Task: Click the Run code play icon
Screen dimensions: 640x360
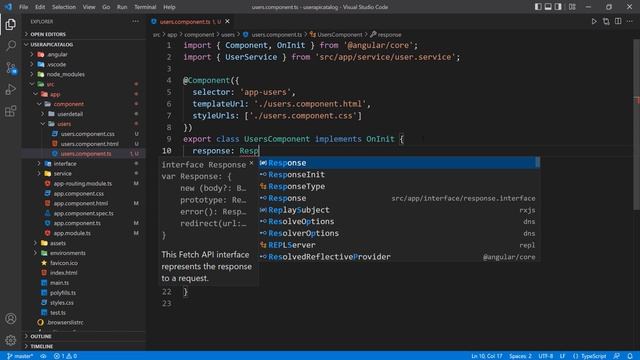Action: click(x=594, y=22)
